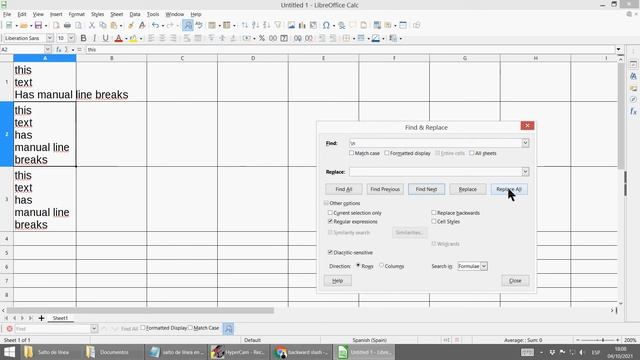The width and height of the screenshot is (640, 360).
Task: Open the font color red swatch
Action: pyautogui.click(x=118, y=38)
